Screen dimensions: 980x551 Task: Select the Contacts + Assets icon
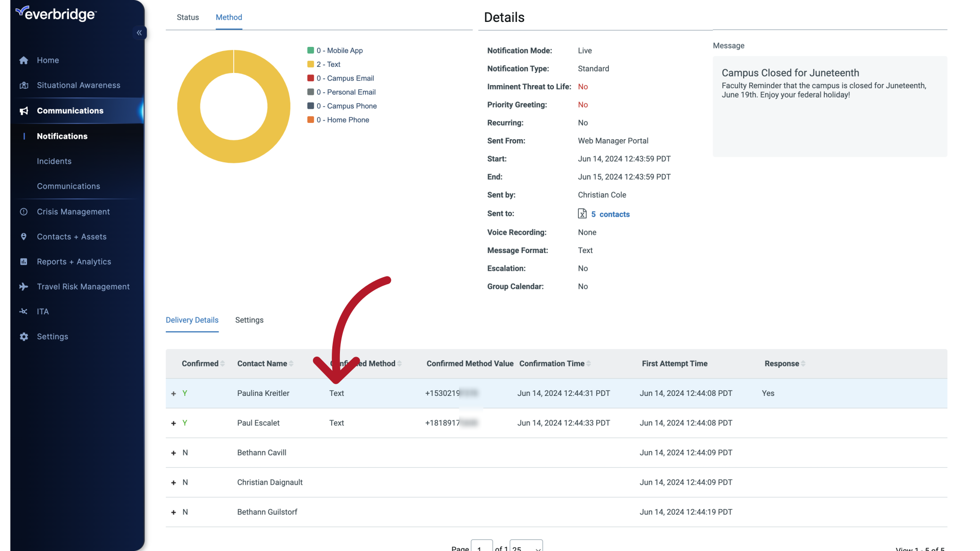(x=24, y=236)
